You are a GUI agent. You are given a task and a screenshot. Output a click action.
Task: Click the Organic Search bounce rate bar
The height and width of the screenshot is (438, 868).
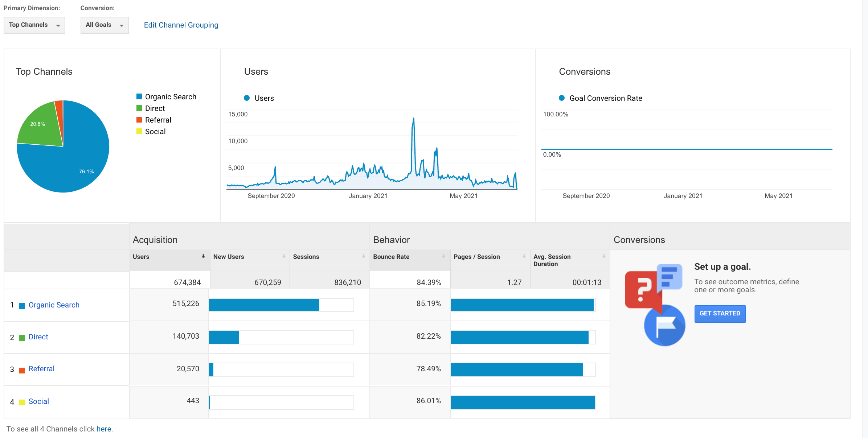pos(522,305)
